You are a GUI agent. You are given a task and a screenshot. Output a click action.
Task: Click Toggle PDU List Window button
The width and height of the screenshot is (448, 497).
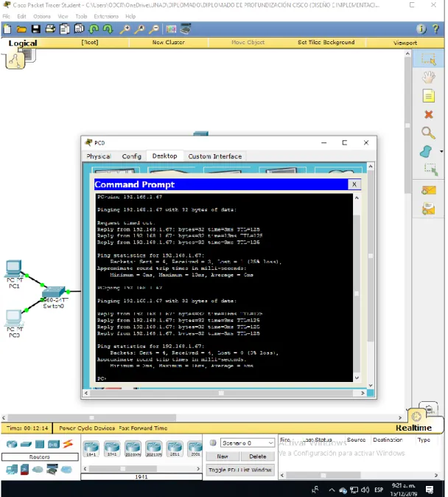point(239,470)
